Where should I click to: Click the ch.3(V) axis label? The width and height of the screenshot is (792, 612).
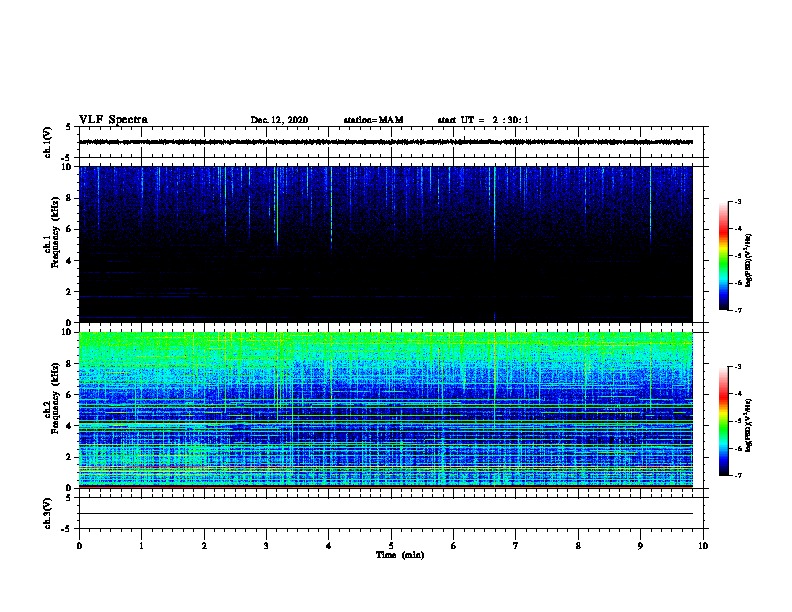click(x=48, y=513)
